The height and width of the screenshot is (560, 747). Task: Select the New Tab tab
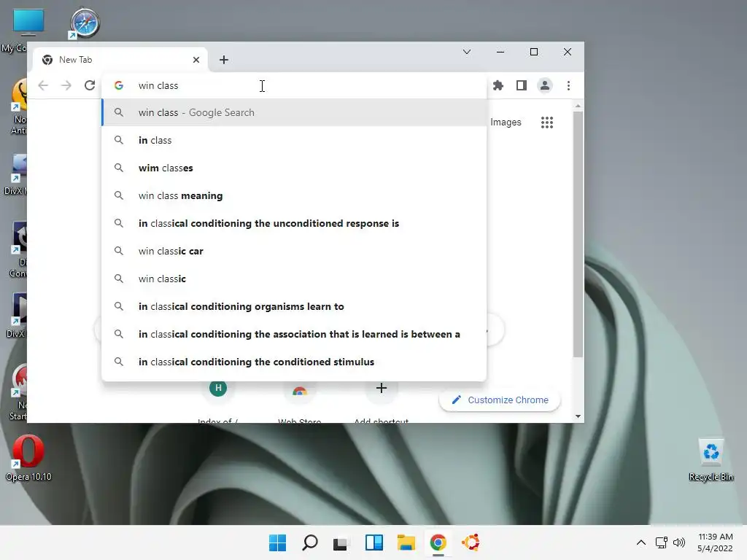tap(120, 60)
